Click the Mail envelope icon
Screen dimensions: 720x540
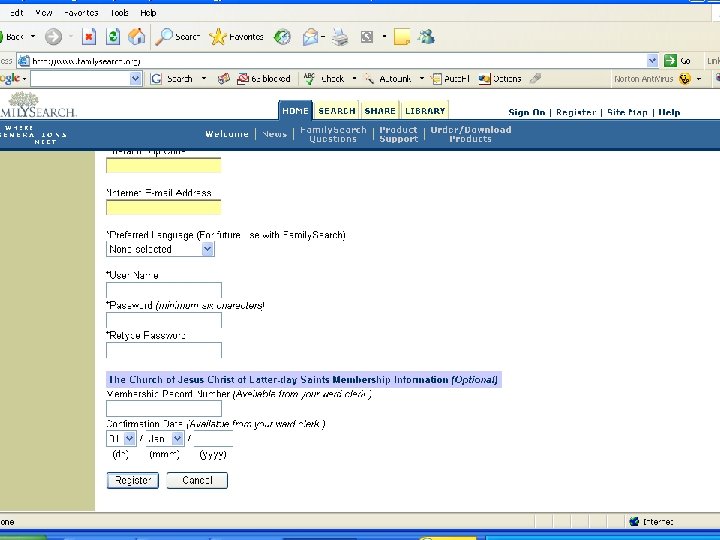pos(310,37)
